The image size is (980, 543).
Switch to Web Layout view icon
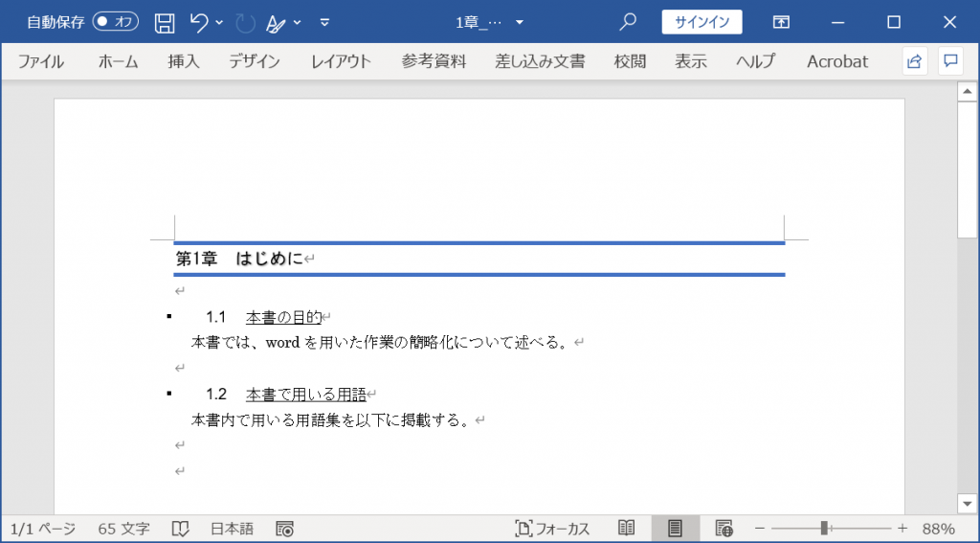pyautogui.click(x=724, y=530)
